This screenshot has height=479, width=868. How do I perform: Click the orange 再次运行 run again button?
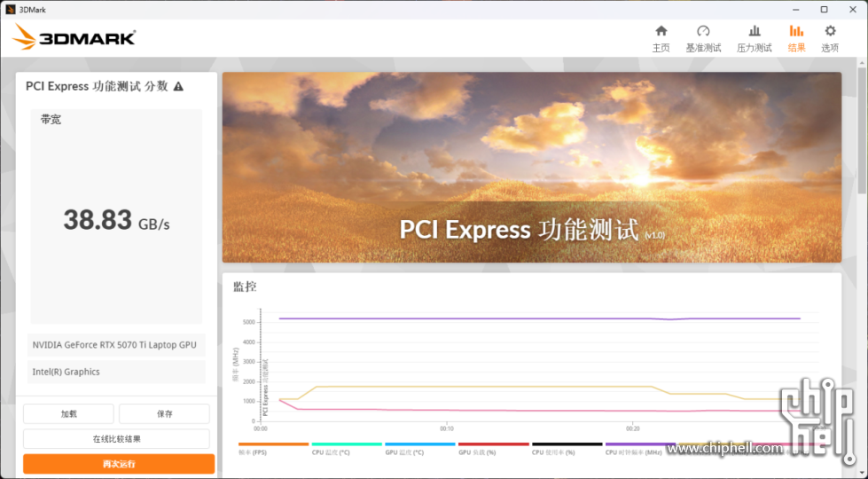(x=119, y=464)
